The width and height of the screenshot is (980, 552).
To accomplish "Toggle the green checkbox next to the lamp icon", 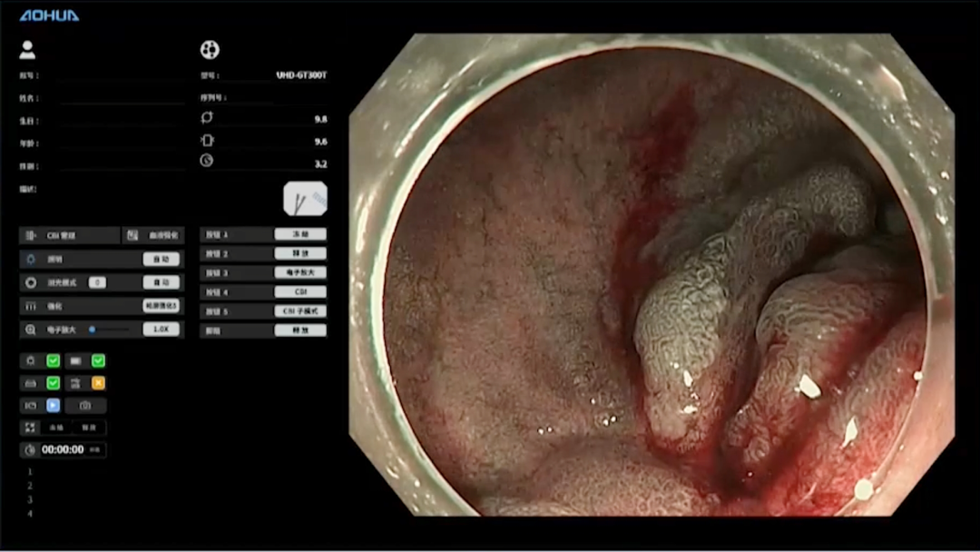I will [x=54, y=360].
